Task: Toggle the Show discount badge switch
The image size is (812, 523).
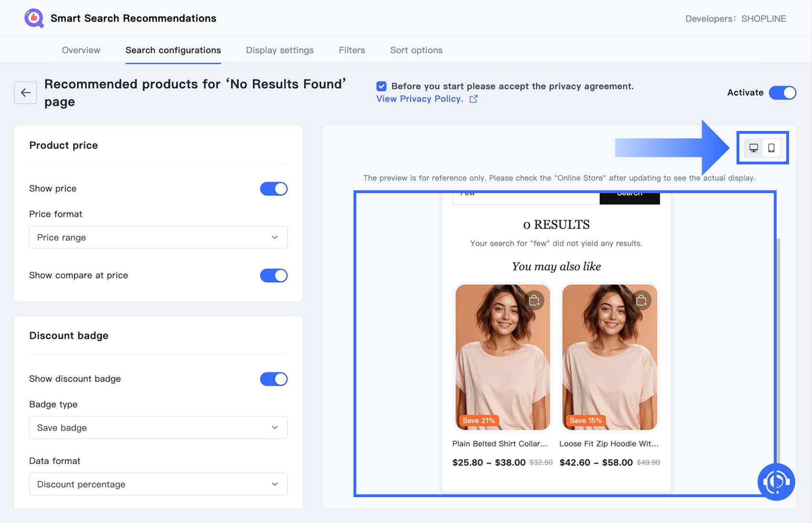Action: pos(274,379)
